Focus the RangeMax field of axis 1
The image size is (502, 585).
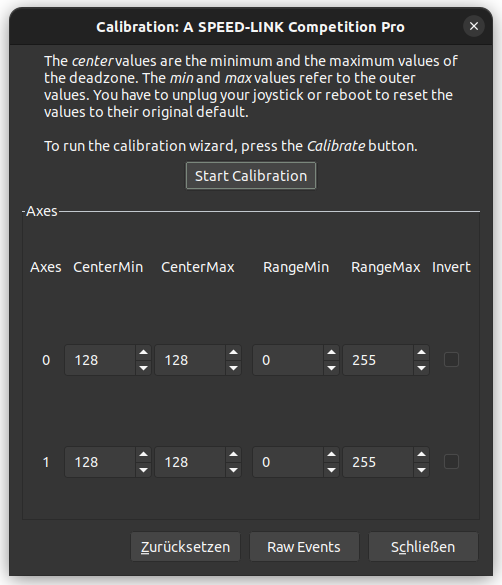click(378, 462)
